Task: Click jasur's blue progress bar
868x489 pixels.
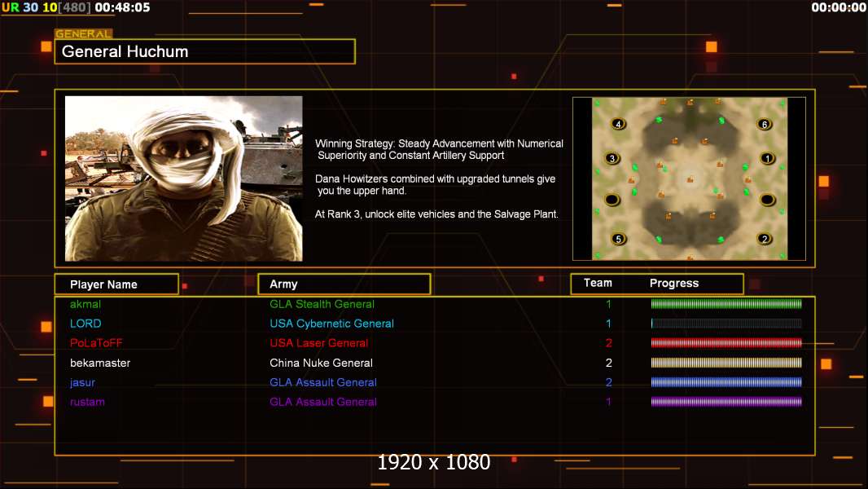Action: click(x=726, y=382)
